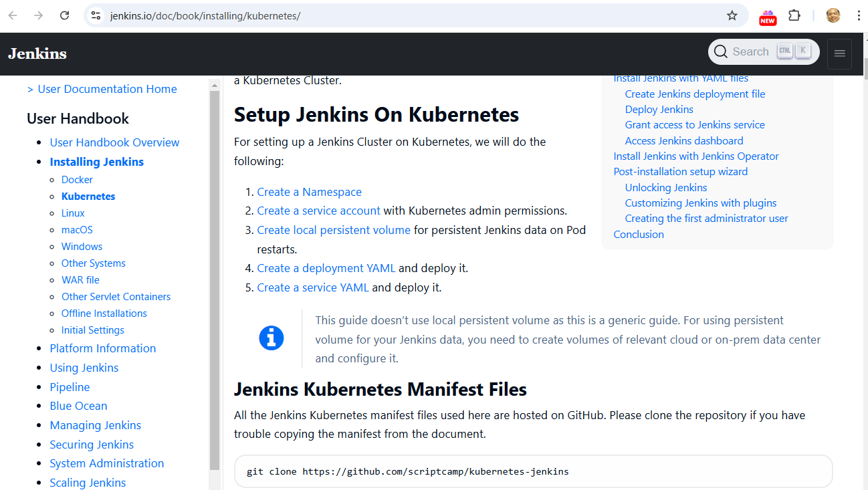The image size is (868, 490).
Task: Open the Jenkins hamburger menu
Action: point(840,54)
